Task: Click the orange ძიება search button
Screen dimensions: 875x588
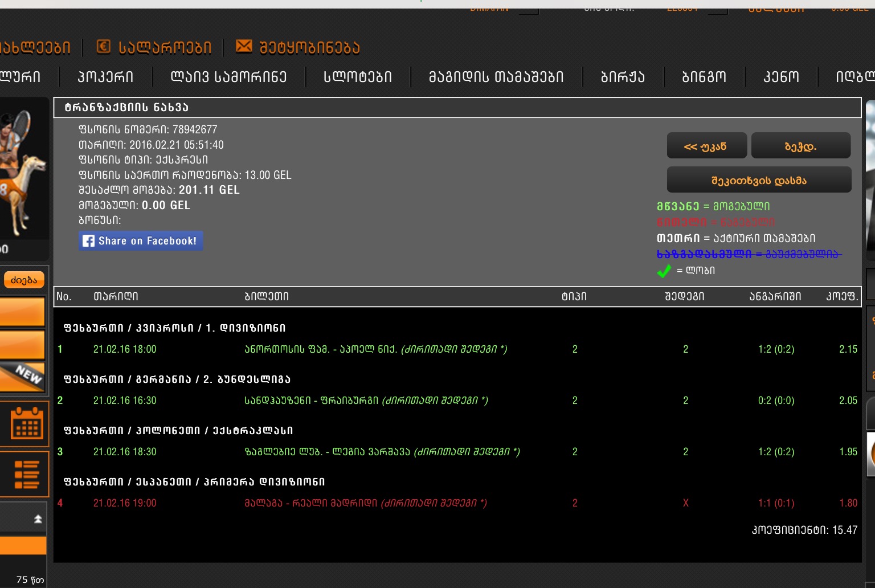Action: click(x=24, y=280)
